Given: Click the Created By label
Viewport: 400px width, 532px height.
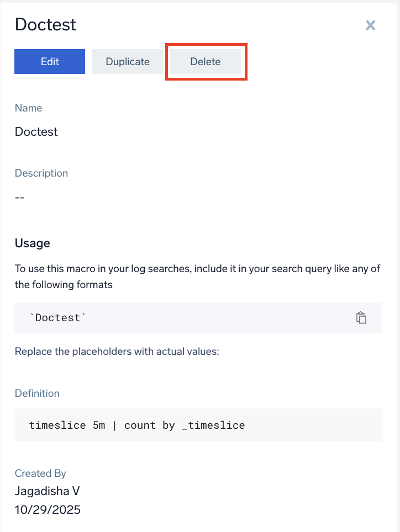Looking at the screenshot, I should coord(40,474).
